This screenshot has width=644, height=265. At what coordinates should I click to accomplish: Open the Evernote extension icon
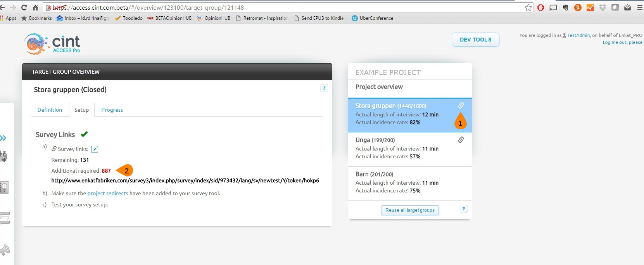(565, 7)
